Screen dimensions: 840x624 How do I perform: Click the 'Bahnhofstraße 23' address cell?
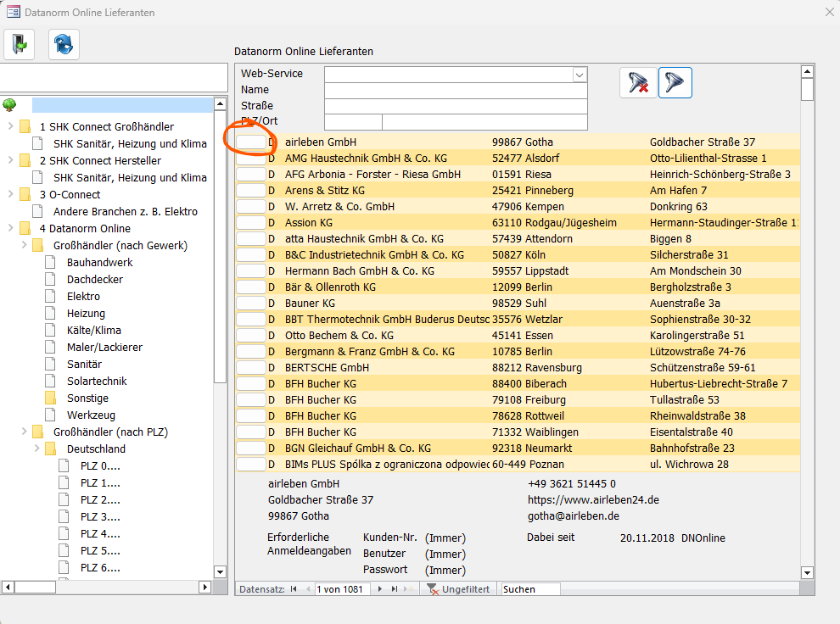692,448
